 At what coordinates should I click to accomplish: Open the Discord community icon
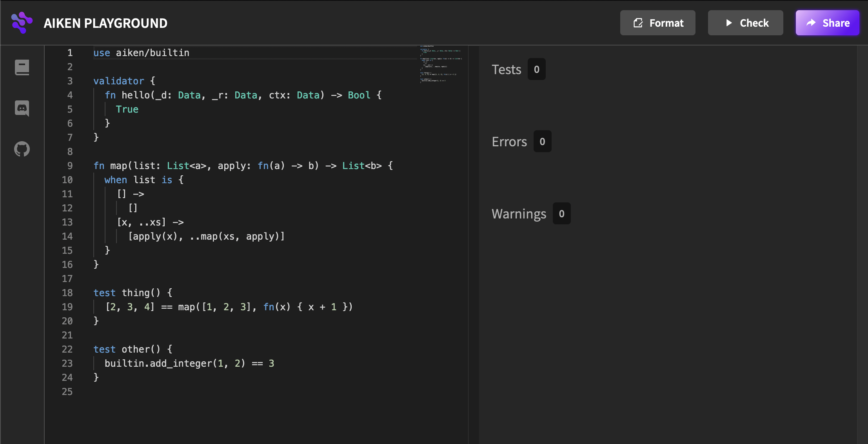click(22, 108)
